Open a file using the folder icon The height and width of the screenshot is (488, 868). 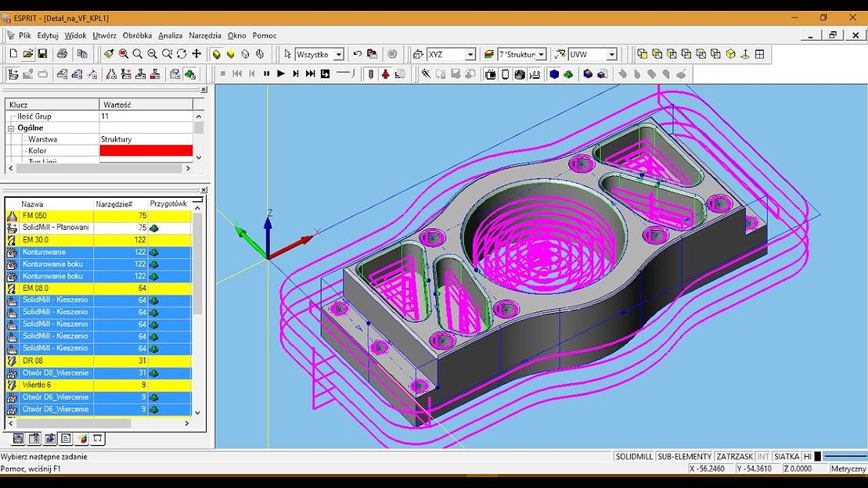tap(27, 54)
